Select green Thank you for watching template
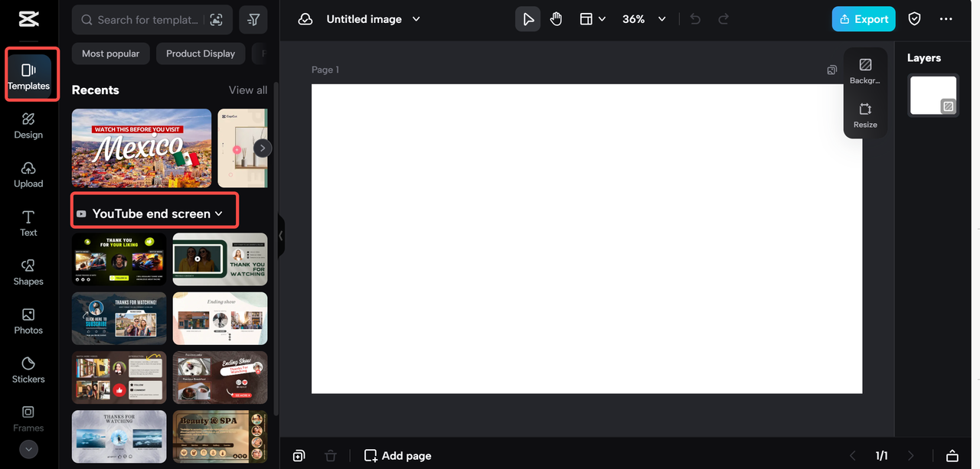 220,259
